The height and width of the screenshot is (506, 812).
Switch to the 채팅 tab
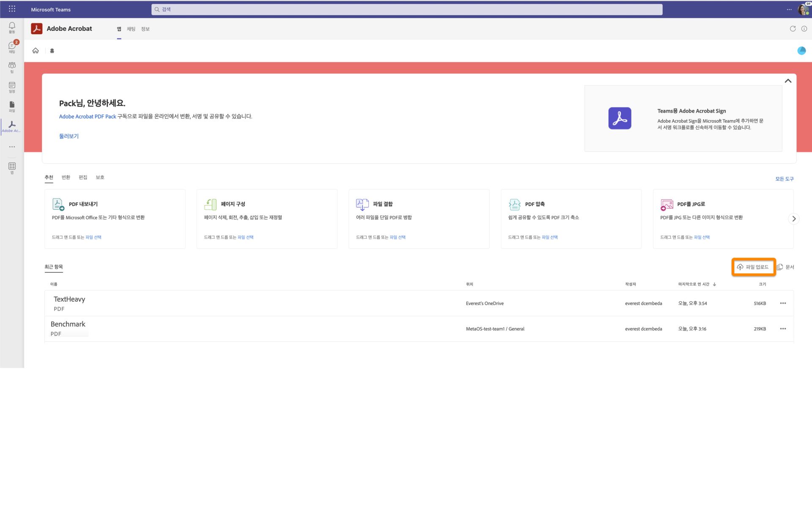[x=131, y=29]
